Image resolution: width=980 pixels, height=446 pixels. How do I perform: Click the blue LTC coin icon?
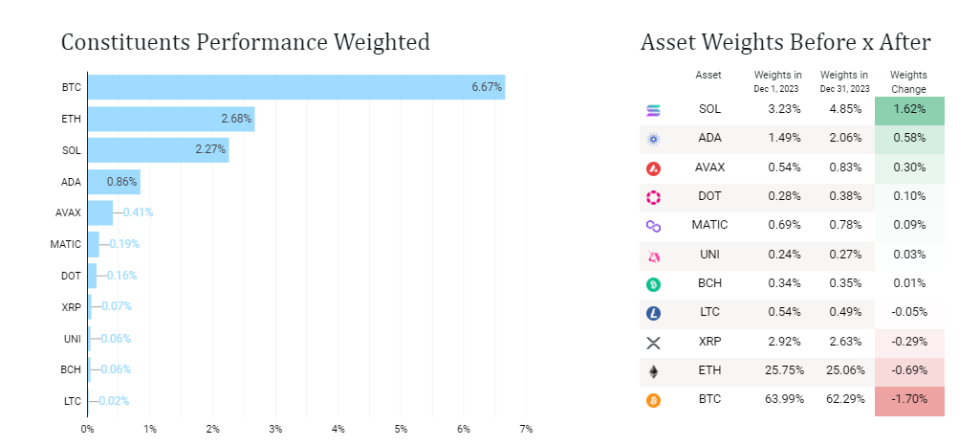[x=654, y=313]
